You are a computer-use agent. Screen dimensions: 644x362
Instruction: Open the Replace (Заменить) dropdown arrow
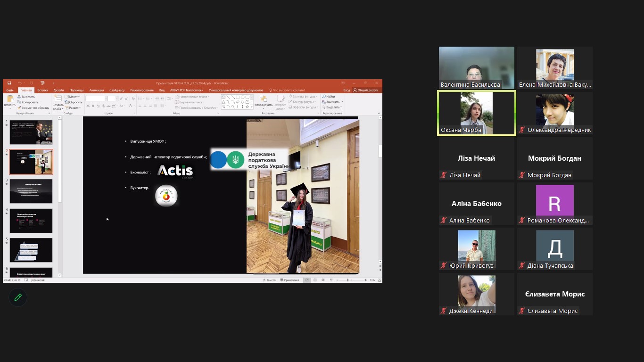pos(342,102)
